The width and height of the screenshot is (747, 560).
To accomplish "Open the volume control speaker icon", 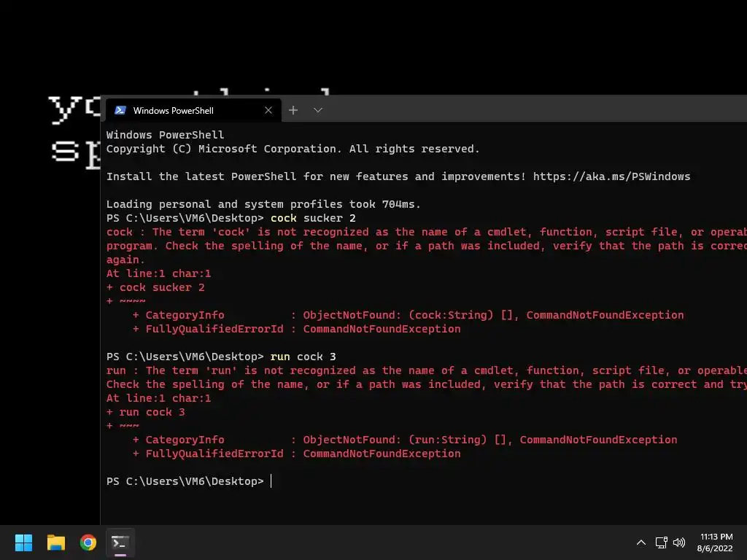I will 679,542.
